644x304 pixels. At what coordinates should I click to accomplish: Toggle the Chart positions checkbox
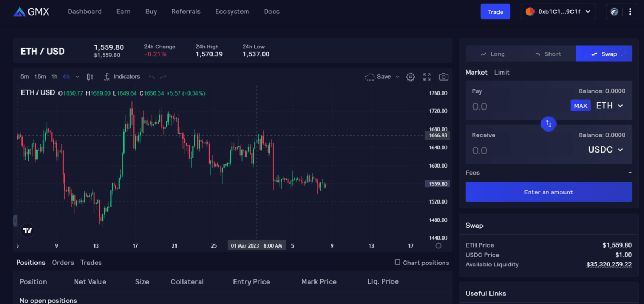click(398, 262)
